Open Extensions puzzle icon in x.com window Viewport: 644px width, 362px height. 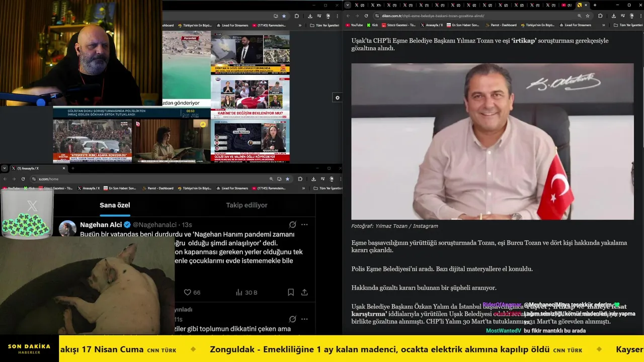(x=300, y=179)
